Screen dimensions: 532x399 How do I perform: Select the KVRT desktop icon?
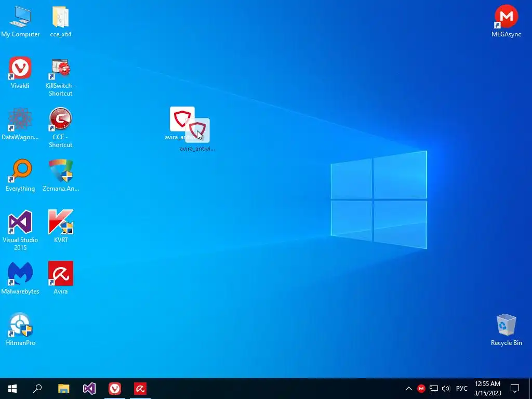click(x=60, y=227)
